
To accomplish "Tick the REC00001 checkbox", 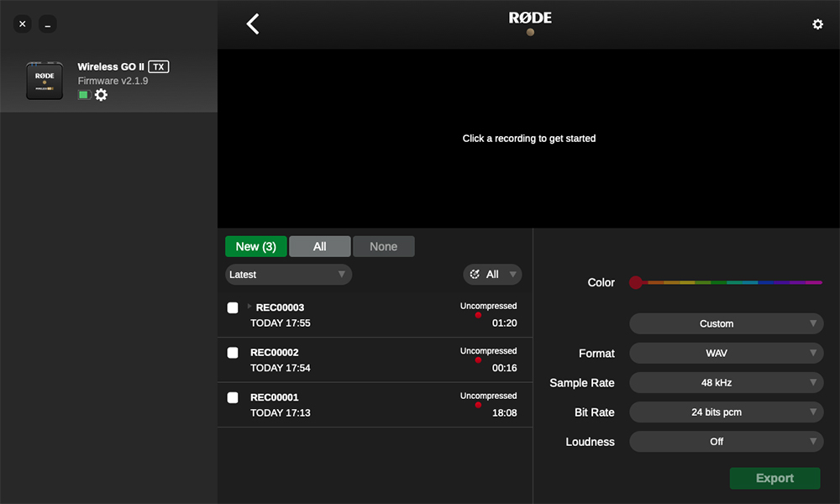I will tap(233, 397).
